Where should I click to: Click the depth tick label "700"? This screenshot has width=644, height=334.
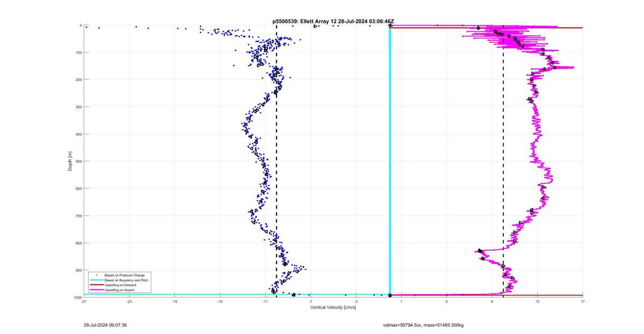click(x=78, y=216)
